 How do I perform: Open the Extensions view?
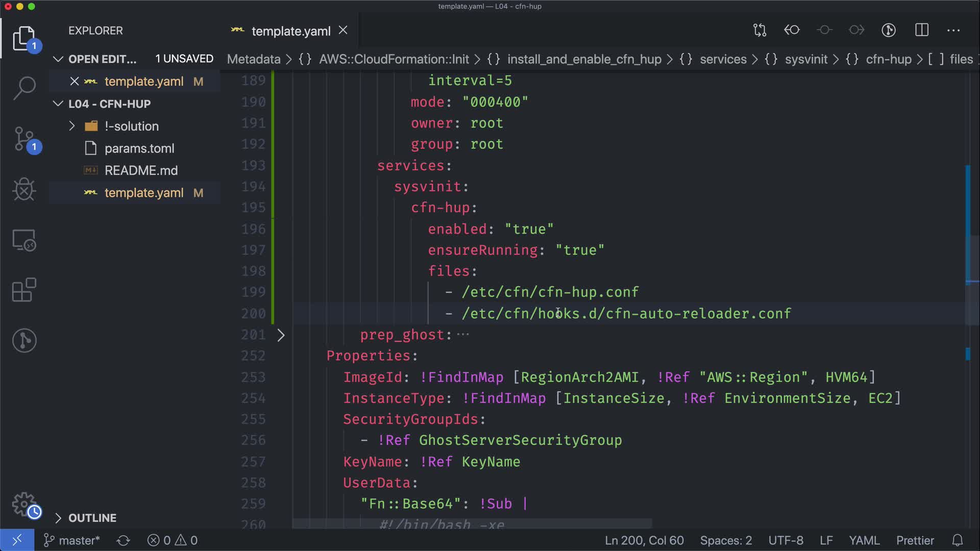click(x=24, y=290)
